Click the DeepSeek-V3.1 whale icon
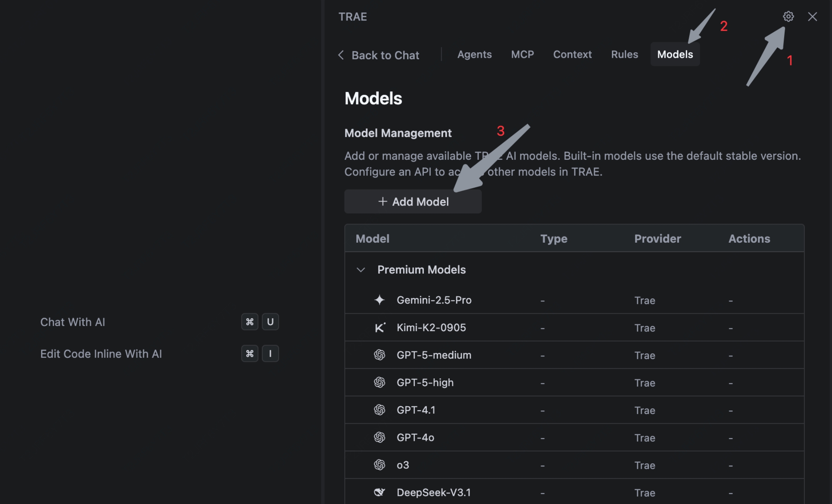Viewport: 832px width, 504px height. pyautogui.click(x=380, y=492)
